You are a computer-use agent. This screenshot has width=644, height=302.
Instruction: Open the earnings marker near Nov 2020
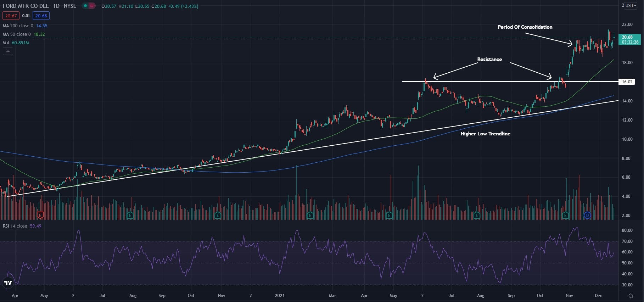coord(218,215)
